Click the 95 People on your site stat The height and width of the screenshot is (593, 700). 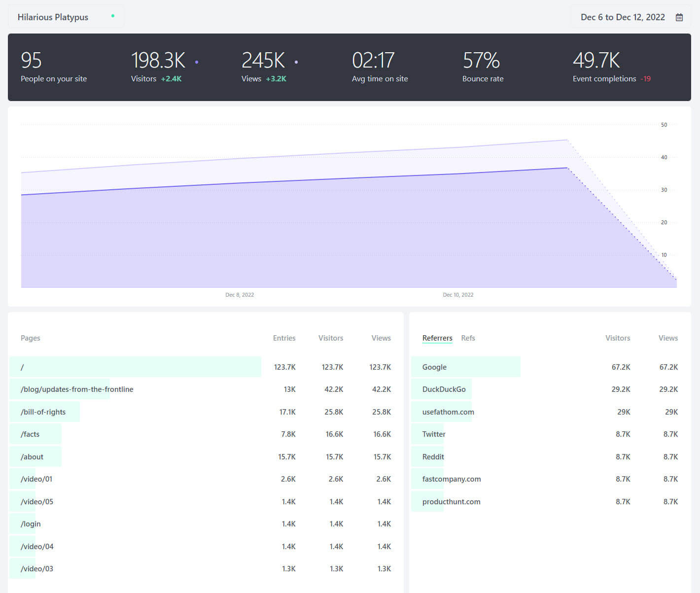click(x=54, y=67)
